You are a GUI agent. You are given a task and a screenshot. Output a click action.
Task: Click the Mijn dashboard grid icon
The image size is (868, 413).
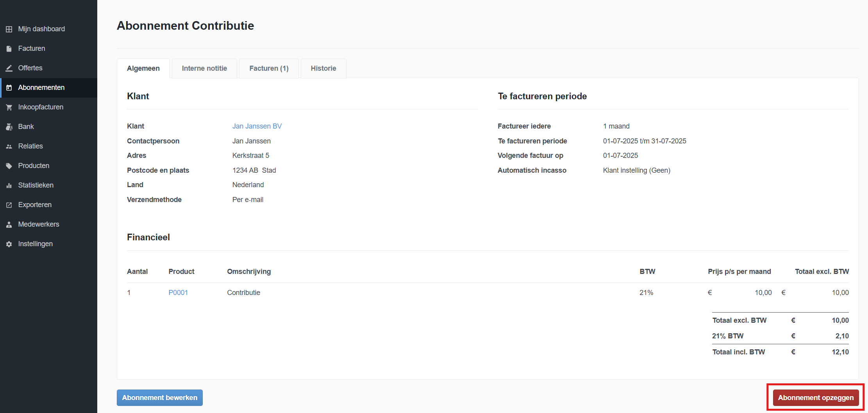click(x=9, y=29)
